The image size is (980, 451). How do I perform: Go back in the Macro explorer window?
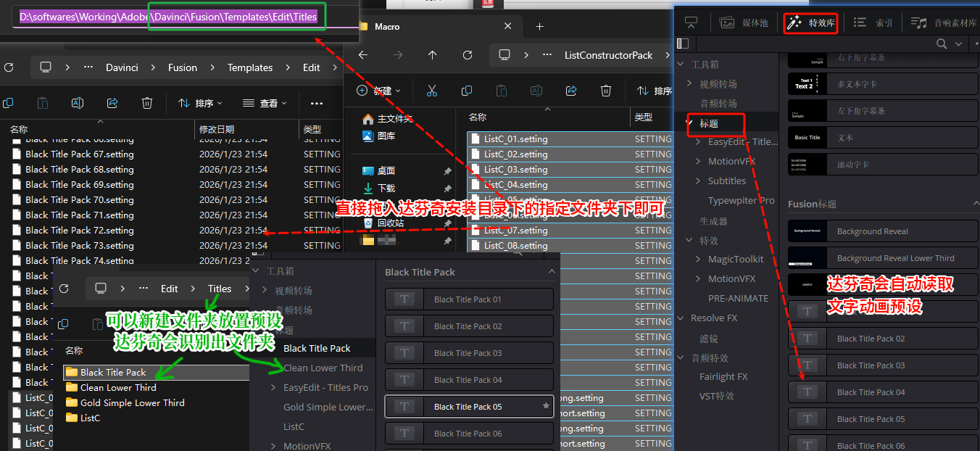(x=363, y=55)
